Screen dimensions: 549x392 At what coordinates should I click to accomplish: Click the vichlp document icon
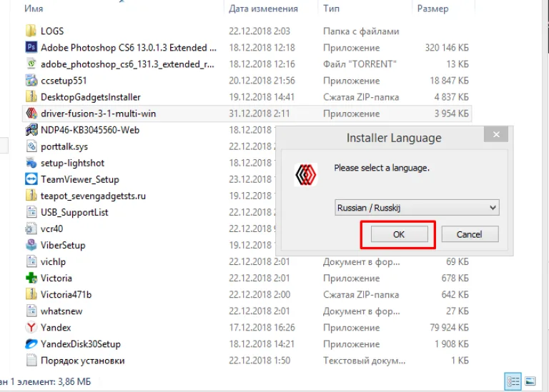pos(31,261)
